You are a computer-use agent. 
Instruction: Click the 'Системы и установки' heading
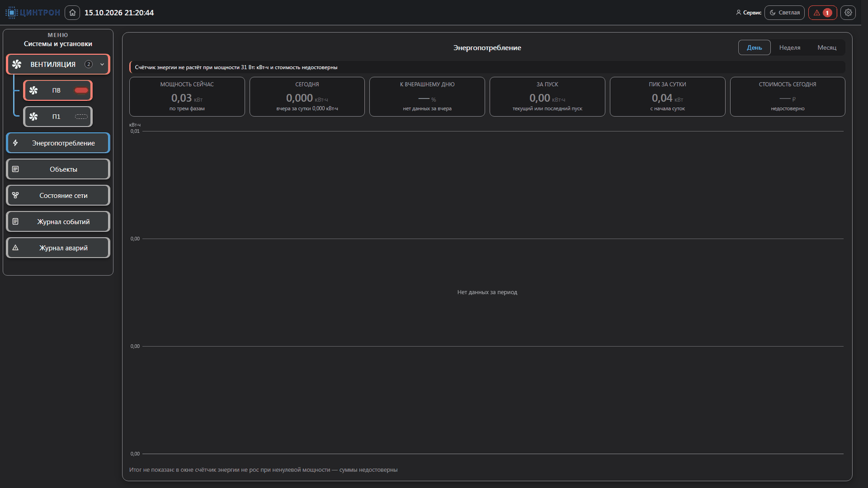[x=58, y=44]
